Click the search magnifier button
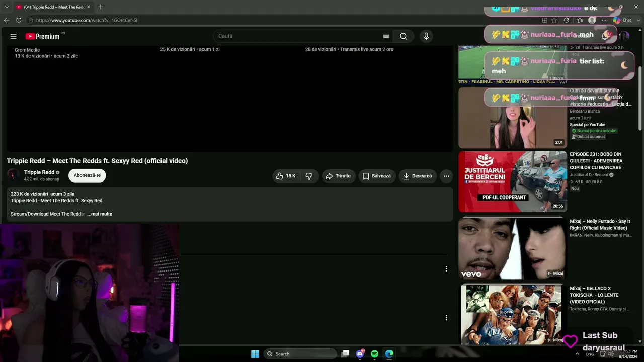 404,36
